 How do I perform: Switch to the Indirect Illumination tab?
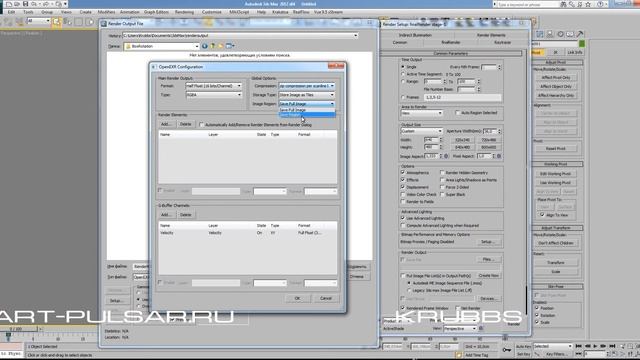pyautogui.click(x=415, y=35)
